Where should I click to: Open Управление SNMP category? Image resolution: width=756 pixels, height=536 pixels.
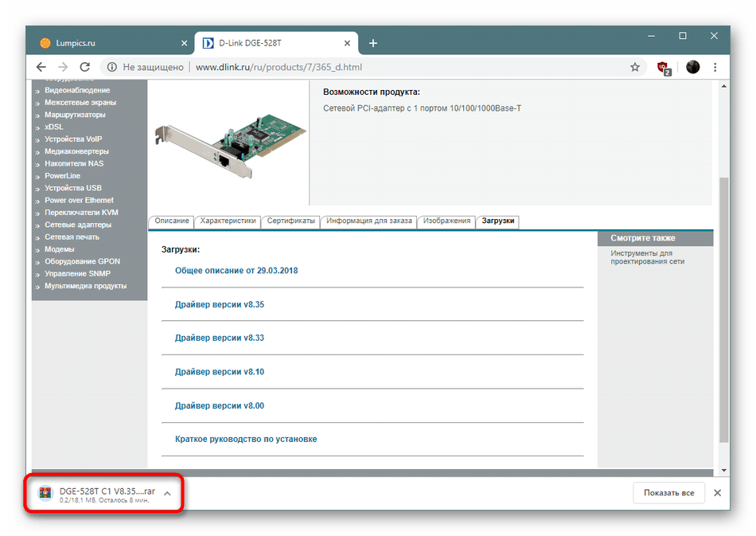(x=77, y=273)
